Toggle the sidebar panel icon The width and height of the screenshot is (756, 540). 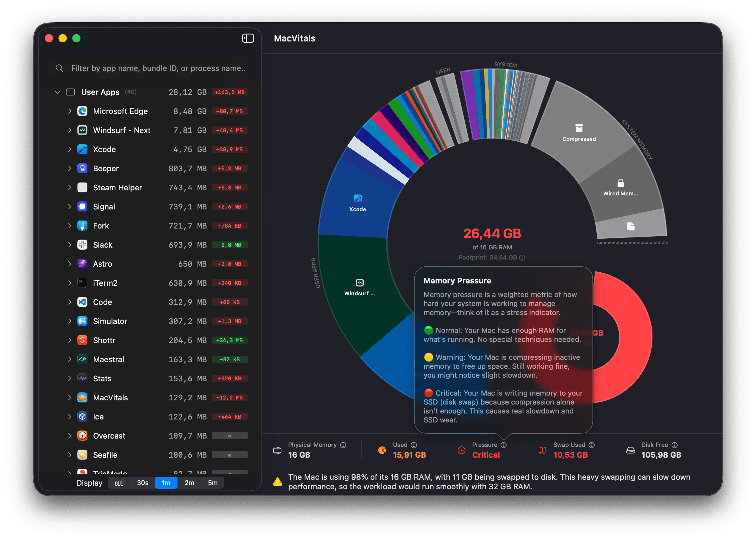coord(248,38)
